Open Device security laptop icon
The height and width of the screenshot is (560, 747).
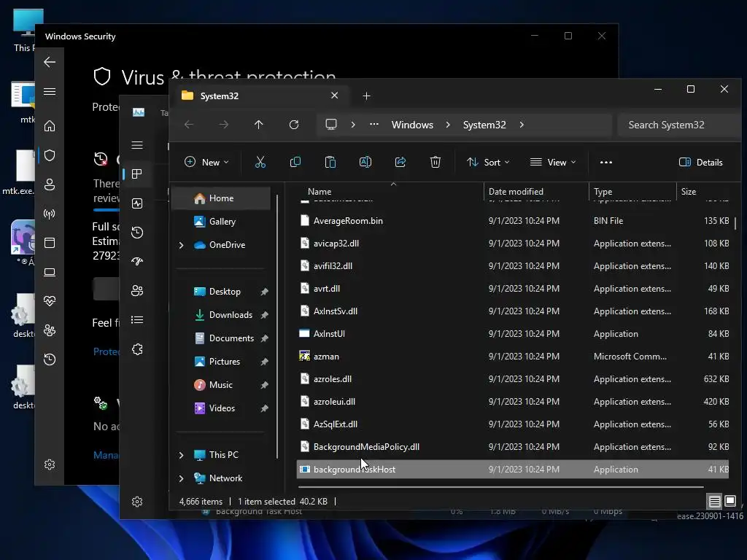50,273
